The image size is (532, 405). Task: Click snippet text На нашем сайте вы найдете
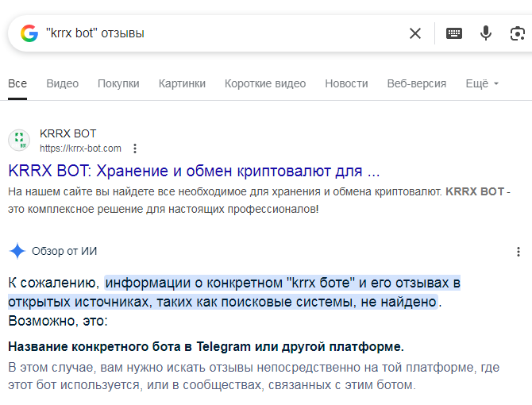259,200
